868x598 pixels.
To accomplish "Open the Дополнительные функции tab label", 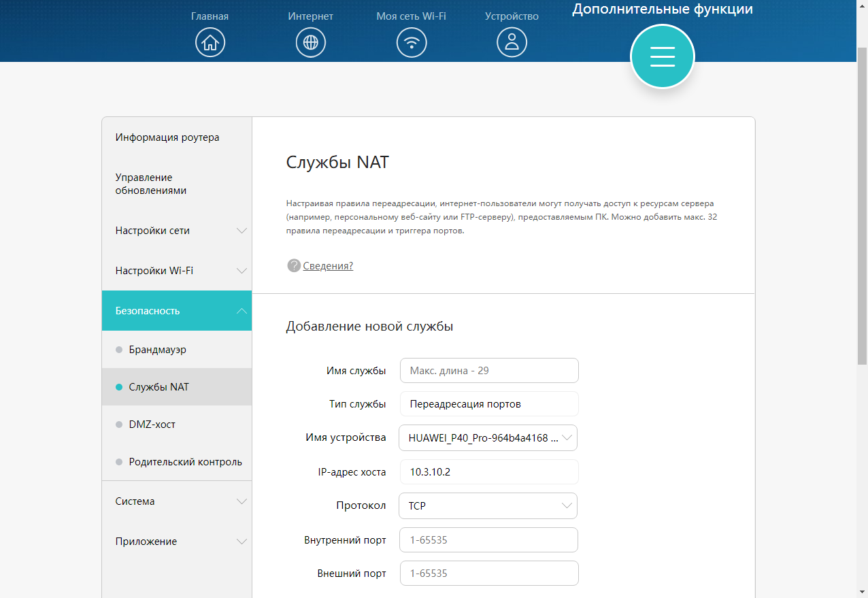I will point(663,9).
